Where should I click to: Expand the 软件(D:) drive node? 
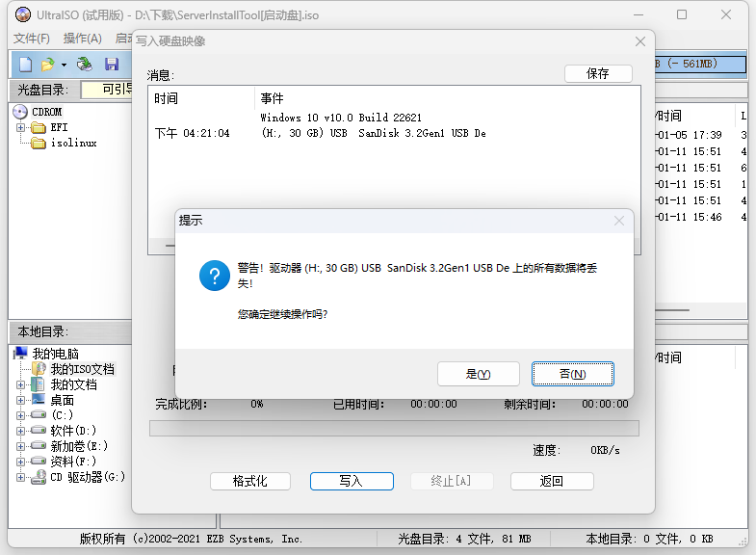(x=20, y=431)
